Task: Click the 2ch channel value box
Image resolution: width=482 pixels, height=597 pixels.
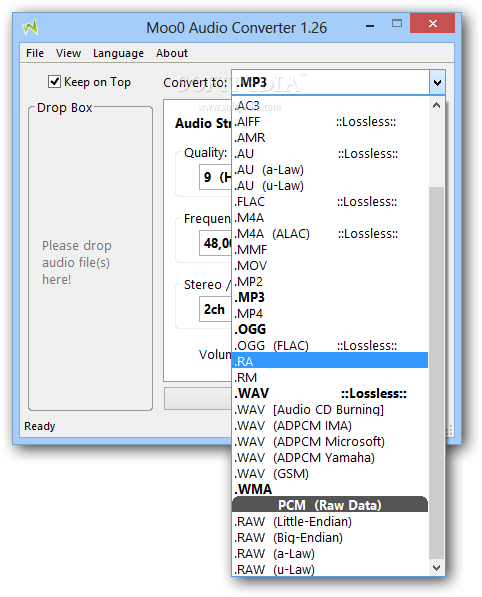Action: (215, 309)
